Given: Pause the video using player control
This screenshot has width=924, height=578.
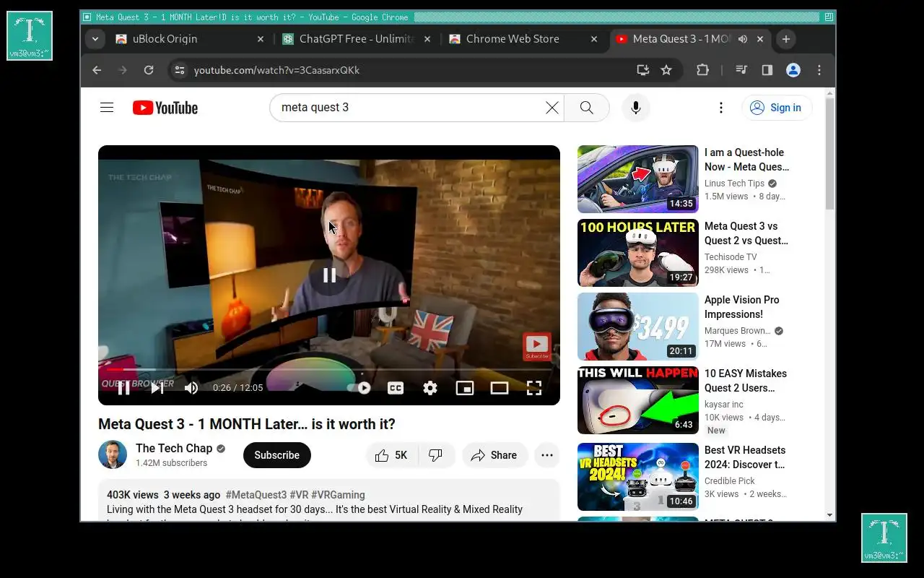Looking at the screenshot, I should [124, 388].
